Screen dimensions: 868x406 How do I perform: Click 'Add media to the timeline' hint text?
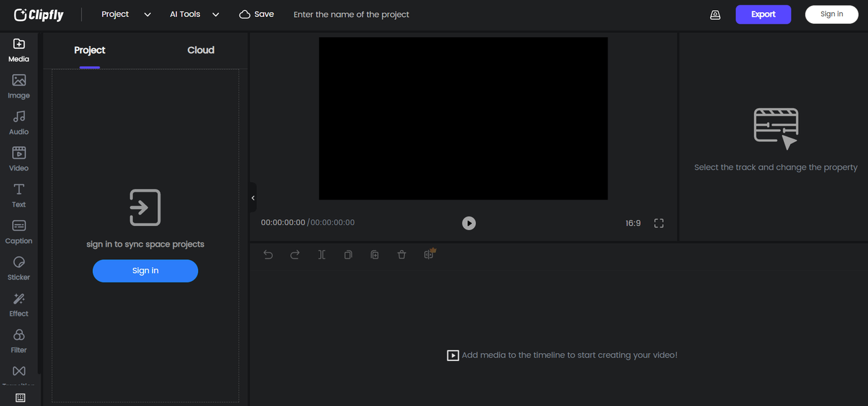pos(570,355)
